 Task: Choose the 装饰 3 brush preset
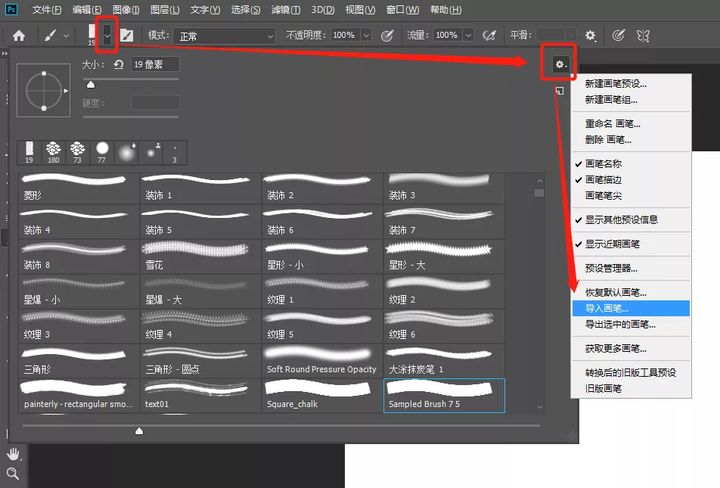point(444,187)
